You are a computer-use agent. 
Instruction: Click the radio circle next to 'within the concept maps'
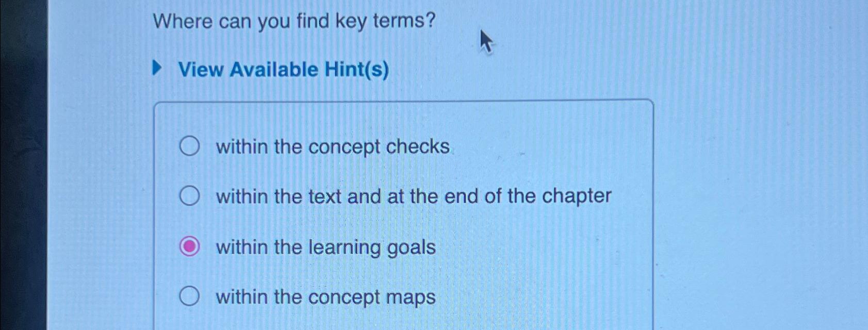[190, 296]
